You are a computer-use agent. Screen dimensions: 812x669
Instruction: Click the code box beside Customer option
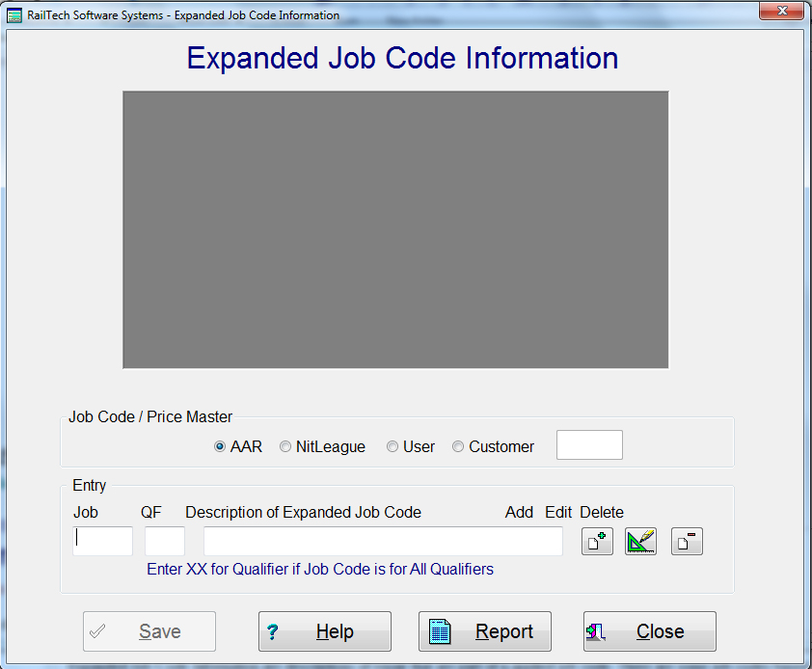tap(589, 444)
